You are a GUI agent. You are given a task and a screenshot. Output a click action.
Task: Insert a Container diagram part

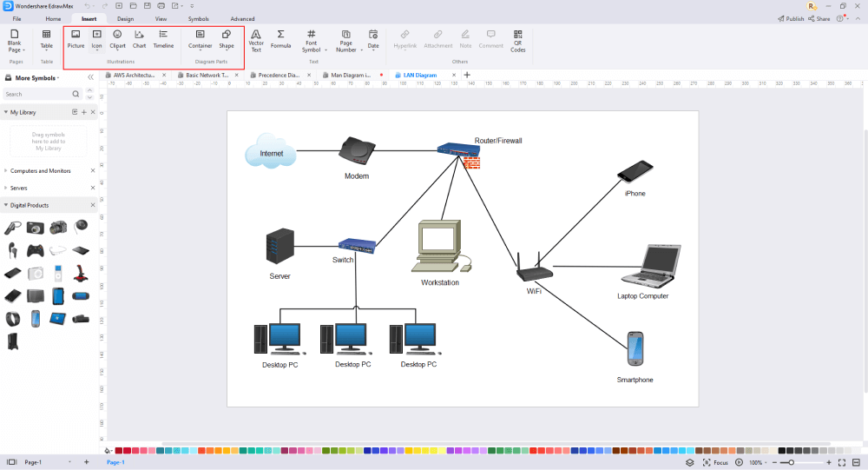pos(200,39)
